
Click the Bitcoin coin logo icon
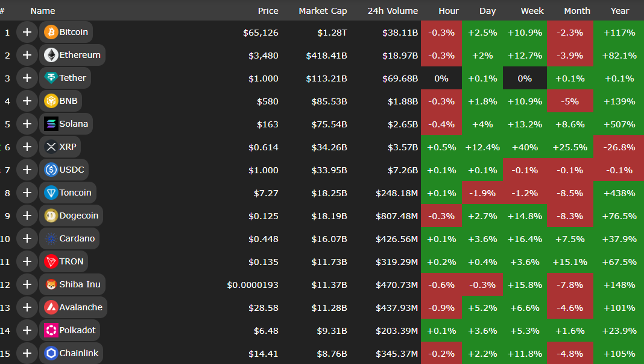[x=51, y=32]
